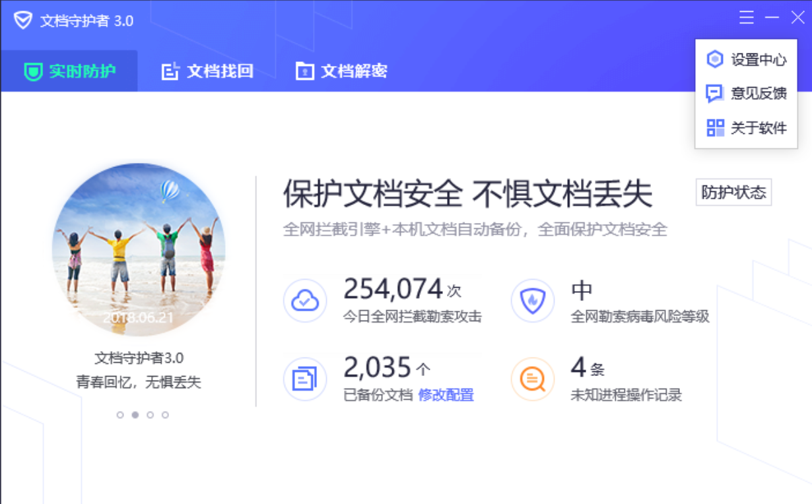The height and width of the screenshot is (504, 812).
Task: Switch to the 文档找回 tab
Action: [x=207, y=71]
